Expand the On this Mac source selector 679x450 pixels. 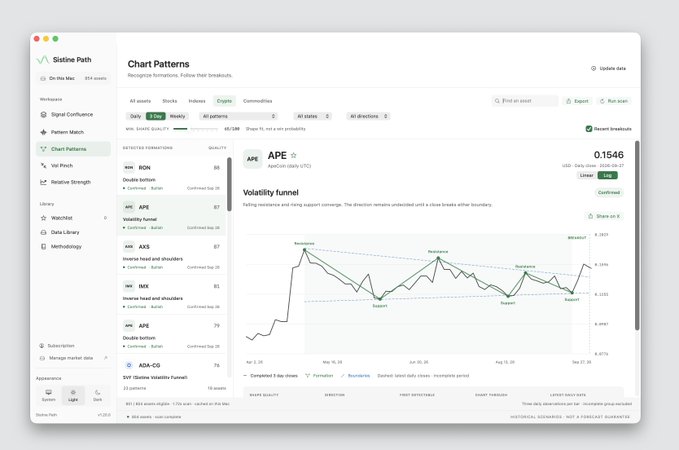pos(73,78)
